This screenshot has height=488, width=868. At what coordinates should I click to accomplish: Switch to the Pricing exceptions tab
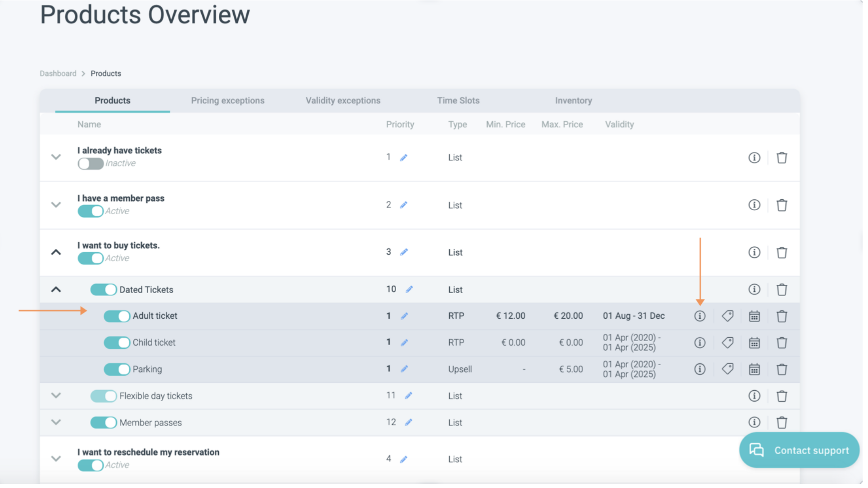click(x=229, y=101)
